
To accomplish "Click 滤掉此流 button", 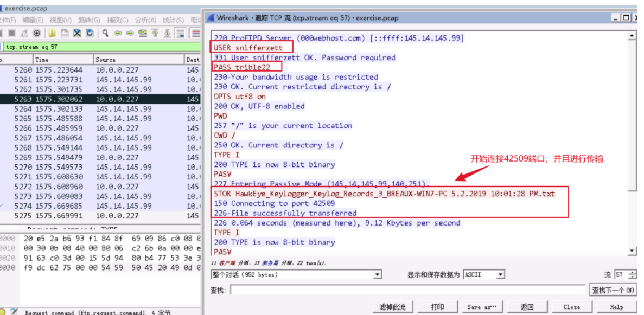I will point(393,307).
